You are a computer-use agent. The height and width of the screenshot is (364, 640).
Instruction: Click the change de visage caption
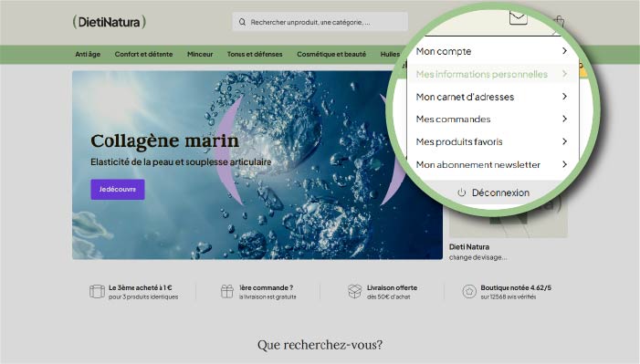478,257
